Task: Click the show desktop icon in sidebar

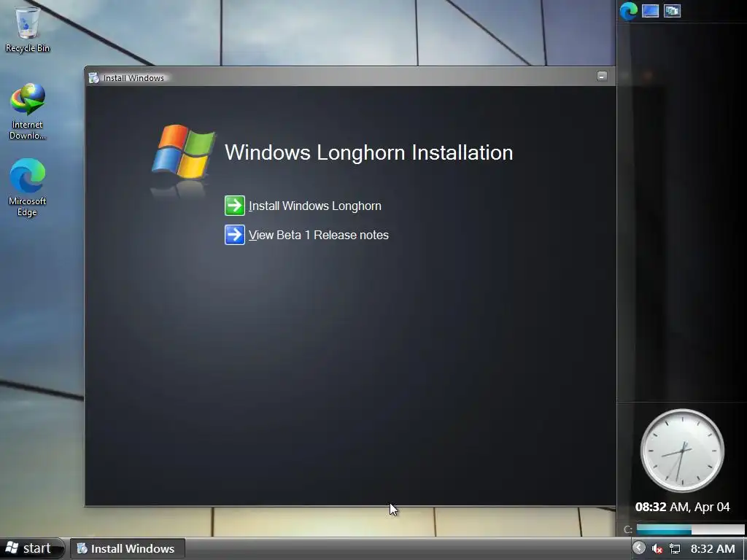Action: (x=650, y=10)
